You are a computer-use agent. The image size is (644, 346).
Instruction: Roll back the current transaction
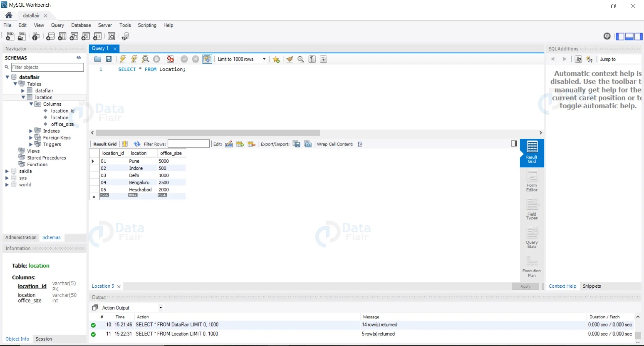click(196, 59)
